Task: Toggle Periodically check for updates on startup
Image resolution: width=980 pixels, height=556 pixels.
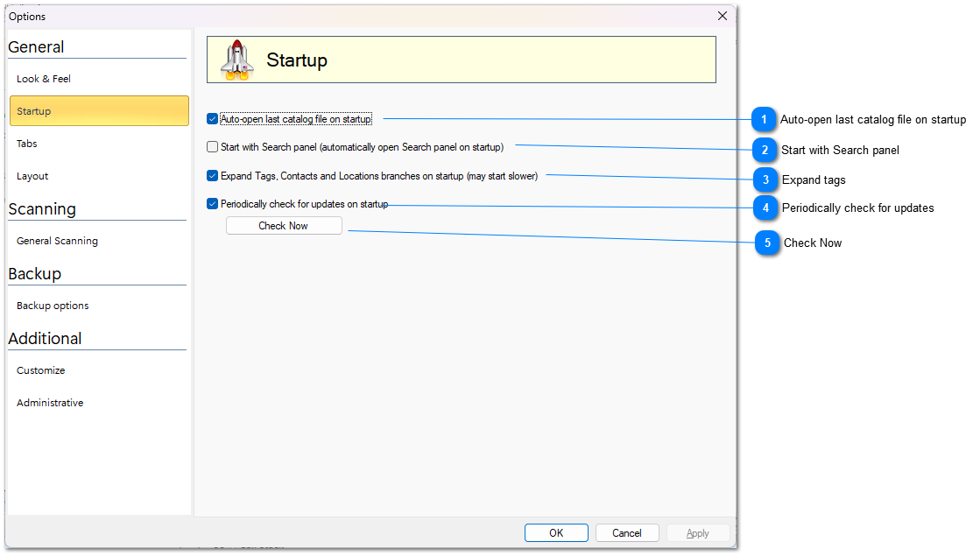Action: pyautogui.click(x=213, y=204)
